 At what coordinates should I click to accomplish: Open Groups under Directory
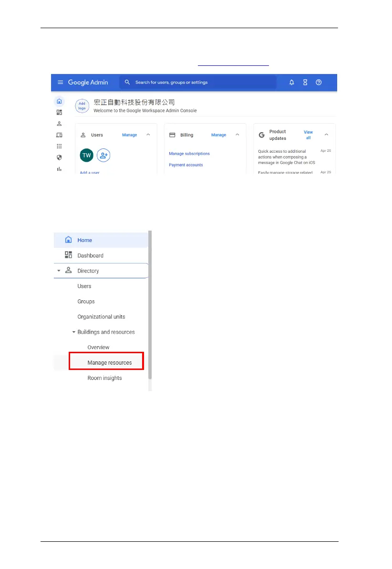pos(86,302)
